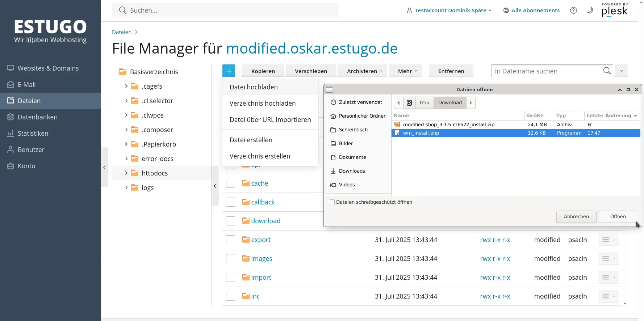This screenshot has height=321, width=644.
Task: Select modified-shop install zip file
Action: click(448, 124)
